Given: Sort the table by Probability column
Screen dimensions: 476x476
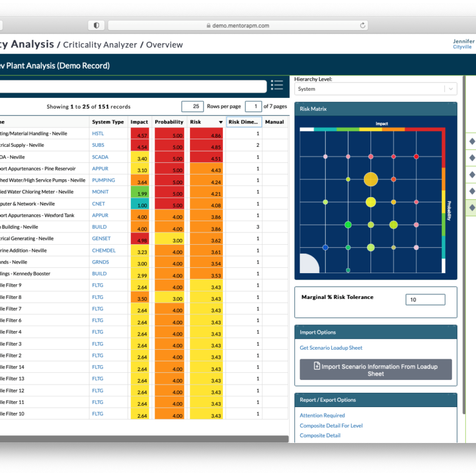Looking at the screenshot, I should (x=169, y=122).
